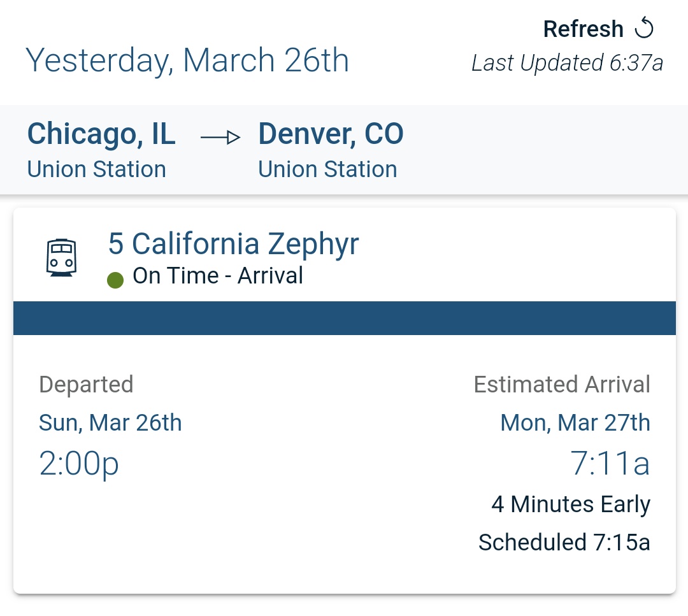Click the 7:11a estimated arrival time
This screenshot has width=688, height=616.
(x=610, y=463)
